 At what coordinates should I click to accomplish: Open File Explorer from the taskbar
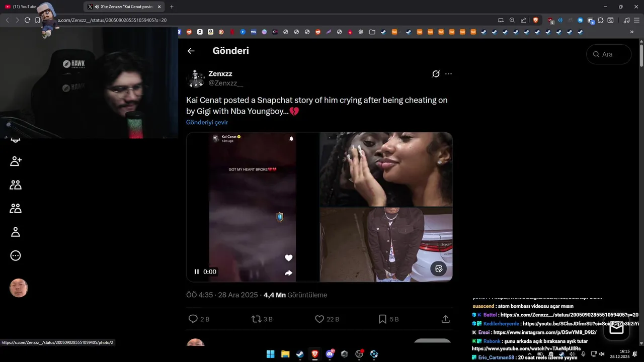pos(285,354)
